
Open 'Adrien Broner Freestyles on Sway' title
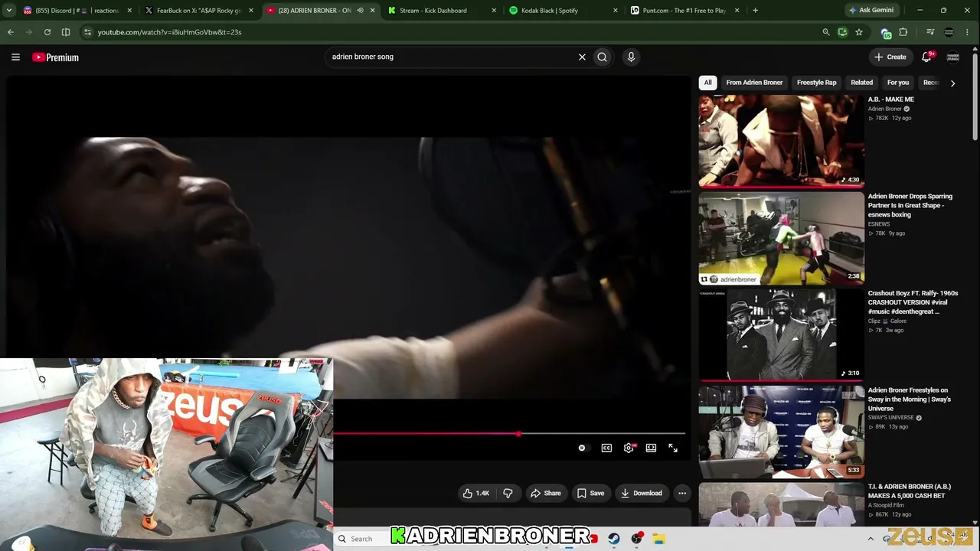[910, 399]
